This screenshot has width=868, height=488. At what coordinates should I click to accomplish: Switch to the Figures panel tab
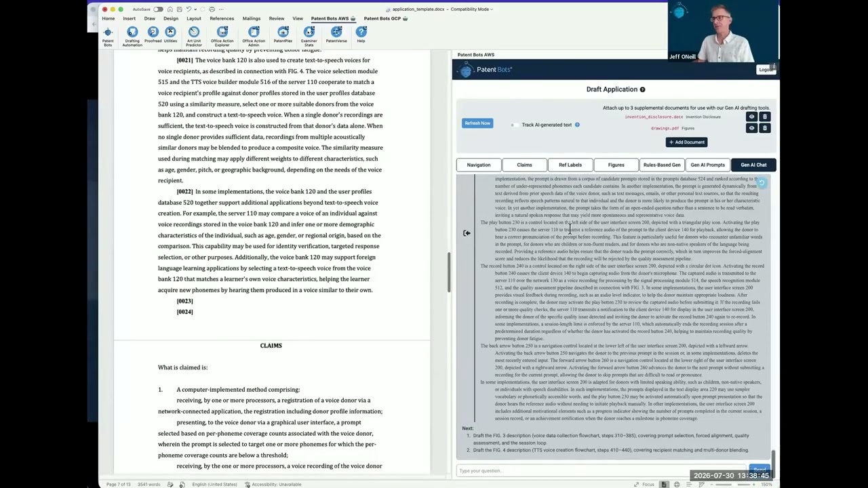pyautogui.click(x=616, y=165)
